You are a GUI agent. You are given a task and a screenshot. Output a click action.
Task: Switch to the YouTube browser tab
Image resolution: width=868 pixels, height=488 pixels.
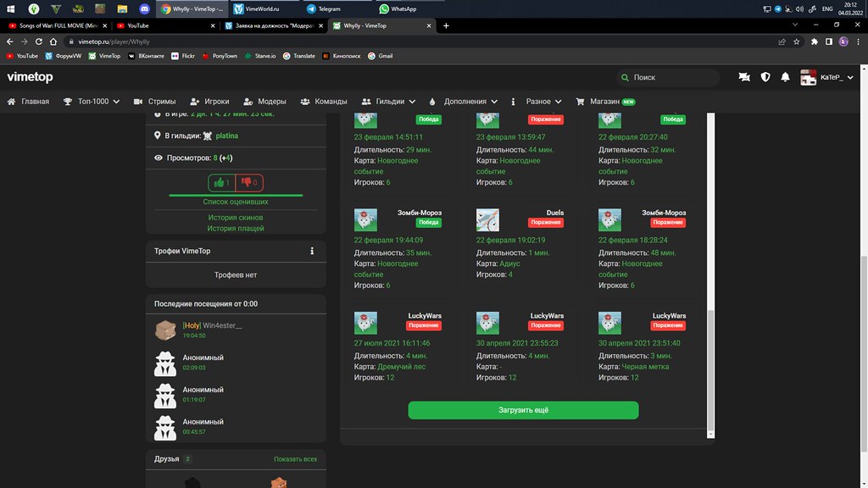161,25
